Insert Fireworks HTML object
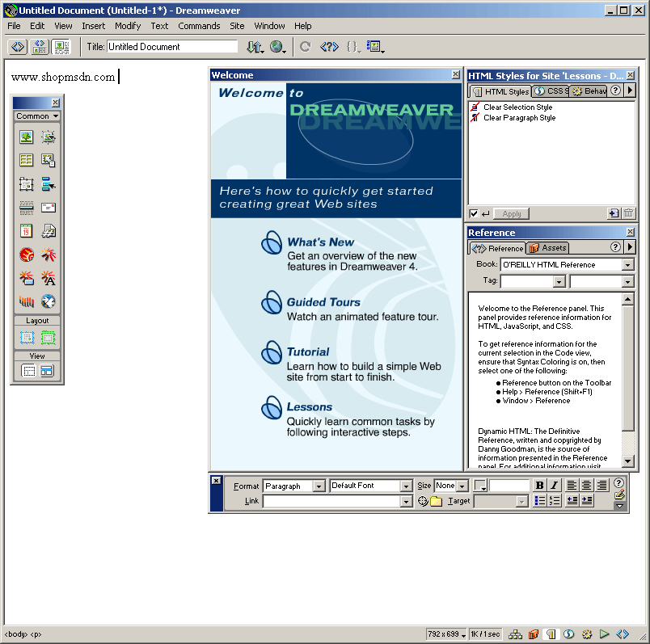 click(x=26, y=255)
